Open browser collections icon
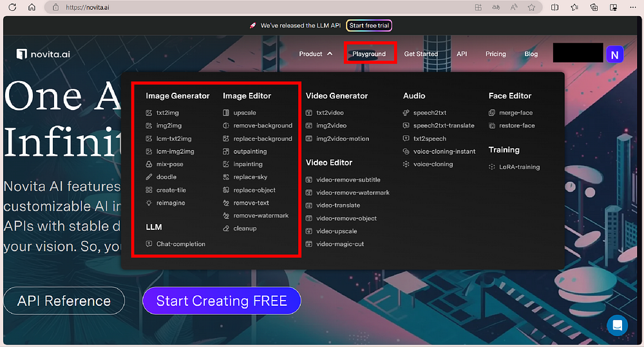This screenshot has width=644, height=347. point(594,7)
